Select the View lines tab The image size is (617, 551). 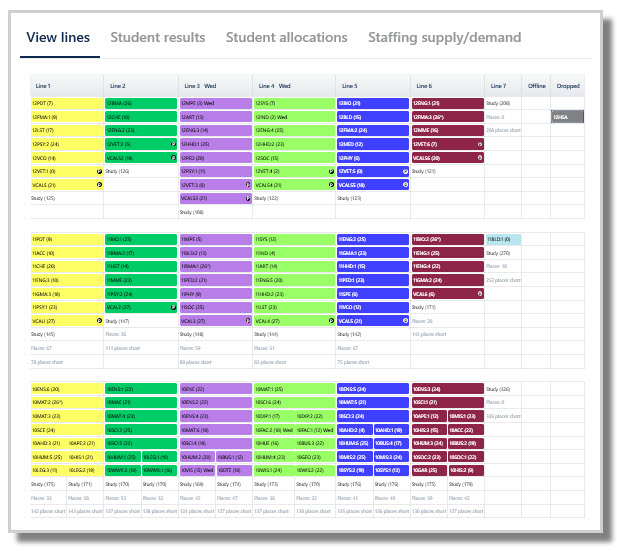pyautogui.click(x=58, y=37)
